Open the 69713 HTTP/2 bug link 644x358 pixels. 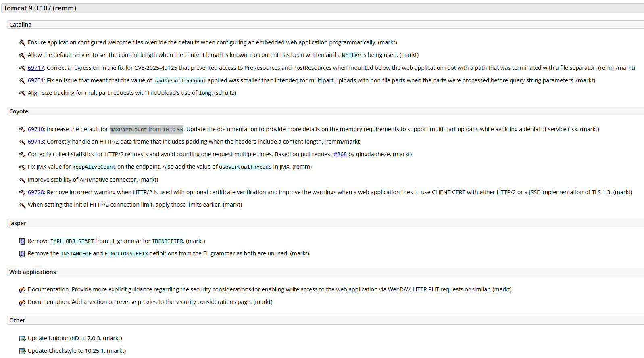point(35,142)
